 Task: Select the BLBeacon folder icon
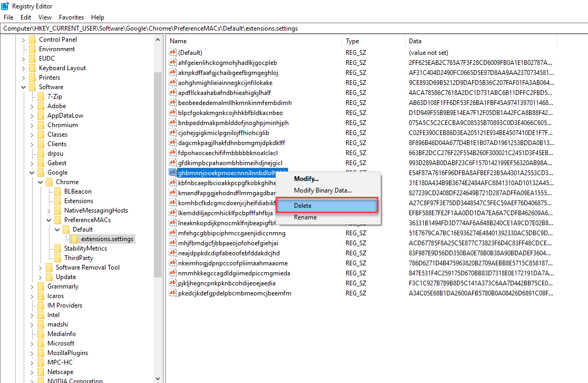(57, 191)
